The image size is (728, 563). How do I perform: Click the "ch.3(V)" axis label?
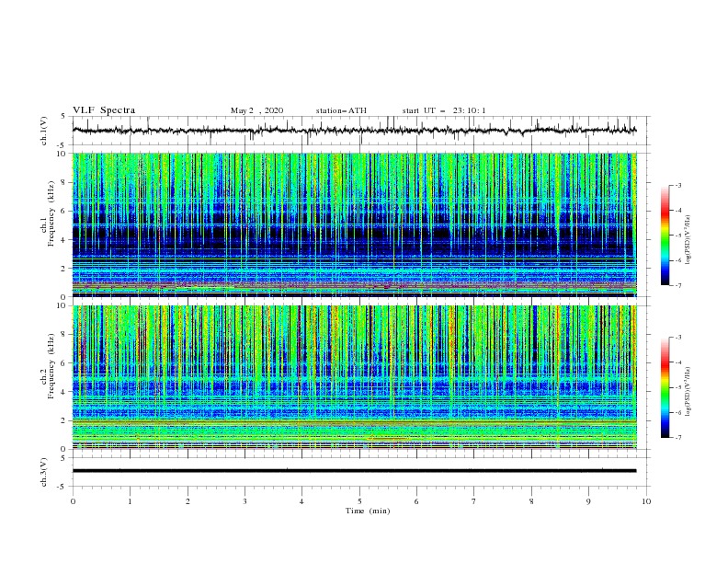(x=44, y=472)
